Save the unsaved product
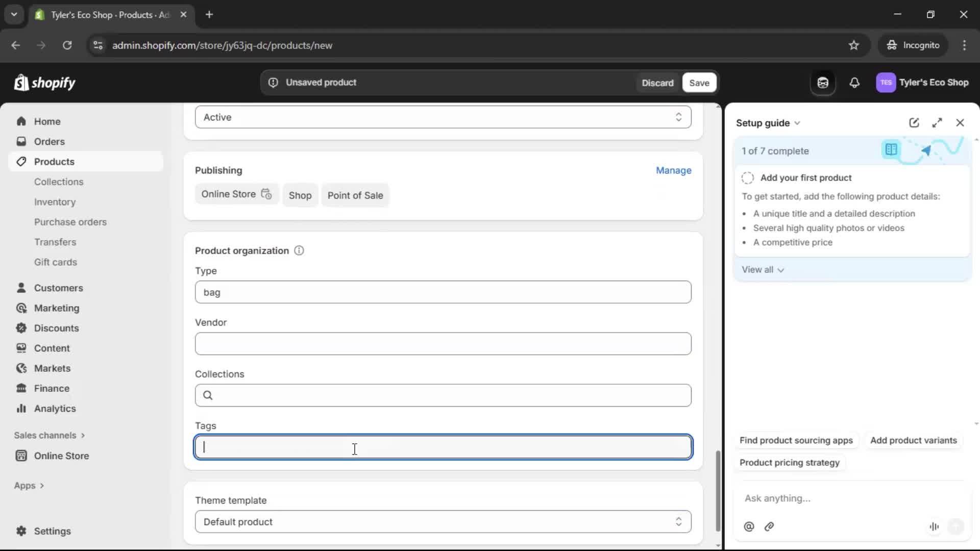Screen dimensions: 980x551 click(699, 82)
